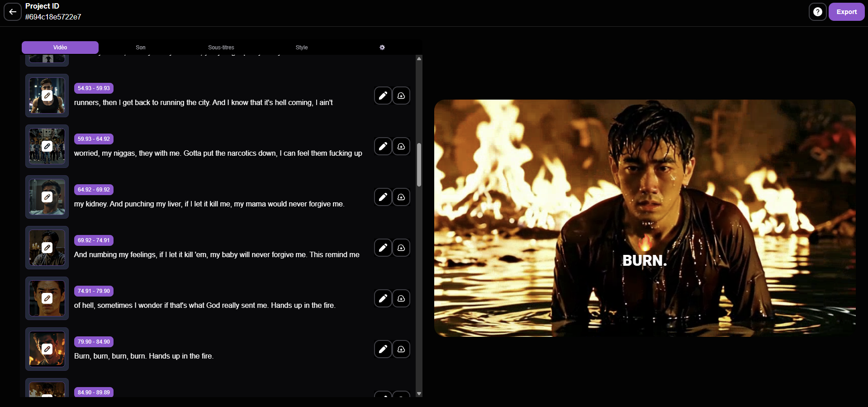868x407 pixels.
Task: Click the Export button
Action: (846, 12)
